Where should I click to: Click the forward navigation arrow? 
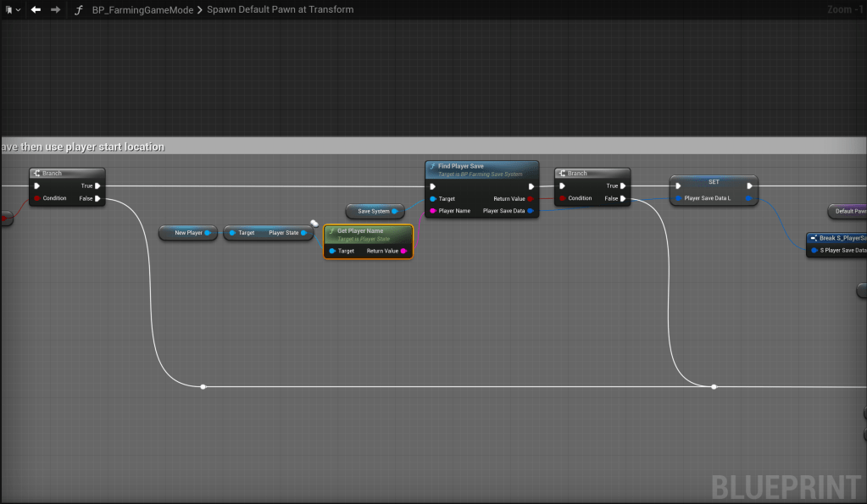click(x=55, y=9)
